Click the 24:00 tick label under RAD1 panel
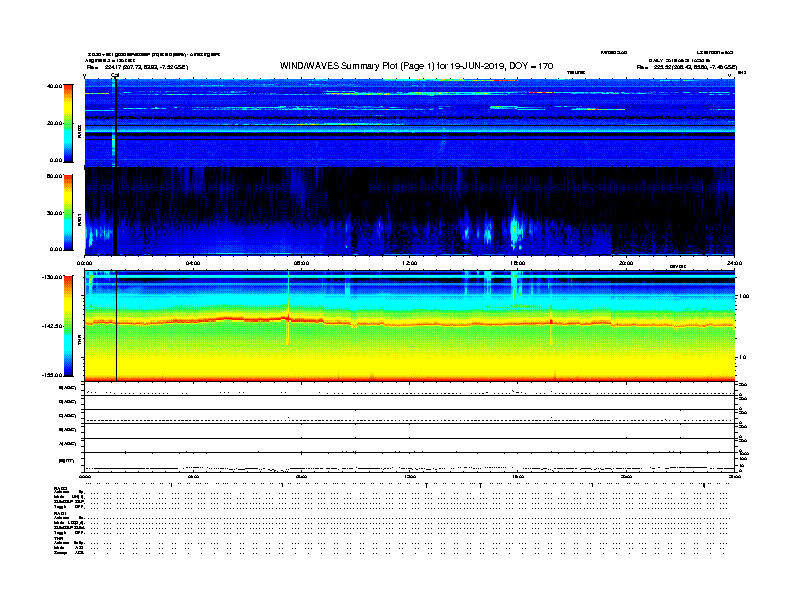The image size is (792, 612). point(734,263)
